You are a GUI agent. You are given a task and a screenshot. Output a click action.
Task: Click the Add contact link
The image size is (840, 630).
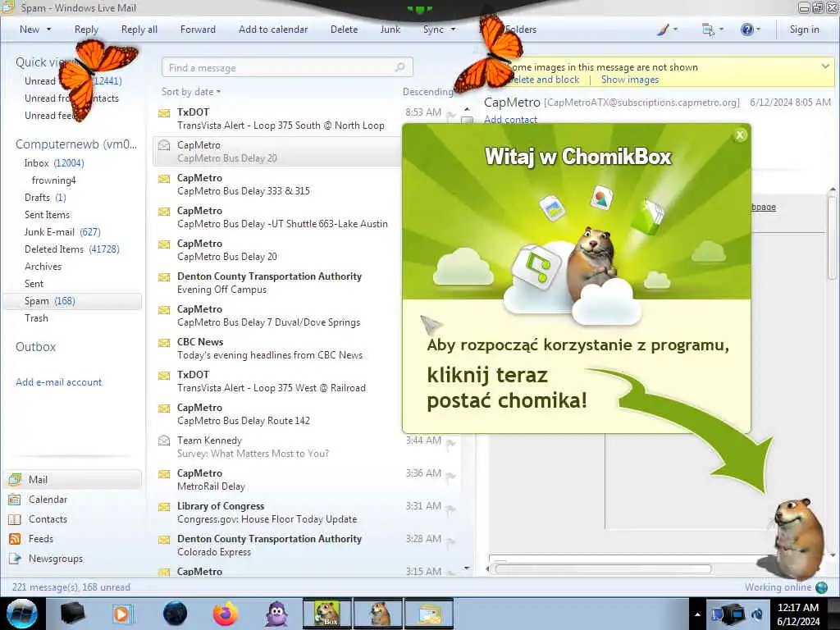point(510,120)
